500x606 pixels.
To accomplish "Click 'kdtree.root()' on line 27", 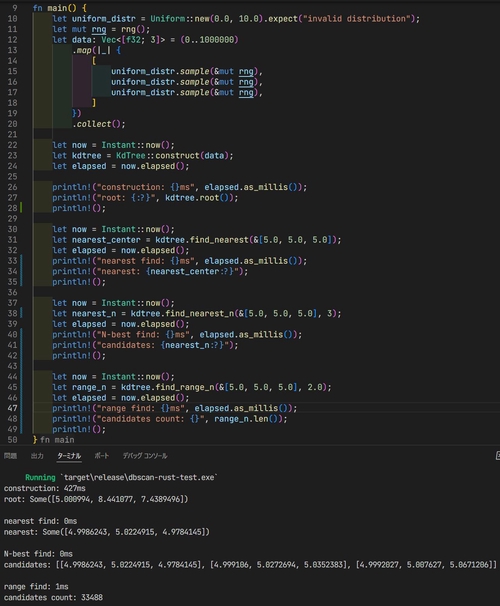I will (x=199, y=198).
